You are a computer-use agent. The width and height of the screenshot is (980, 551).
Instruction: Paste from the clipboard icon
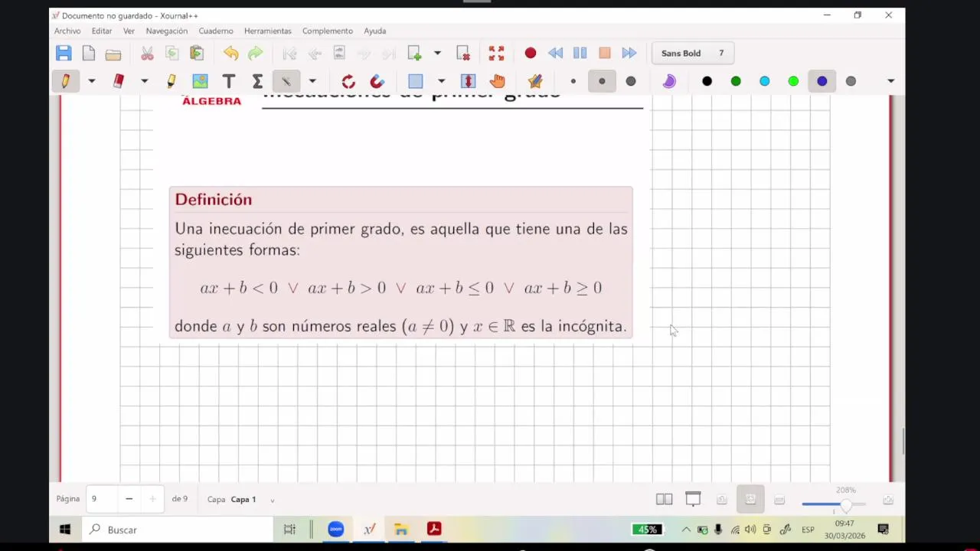click(197, 53)
